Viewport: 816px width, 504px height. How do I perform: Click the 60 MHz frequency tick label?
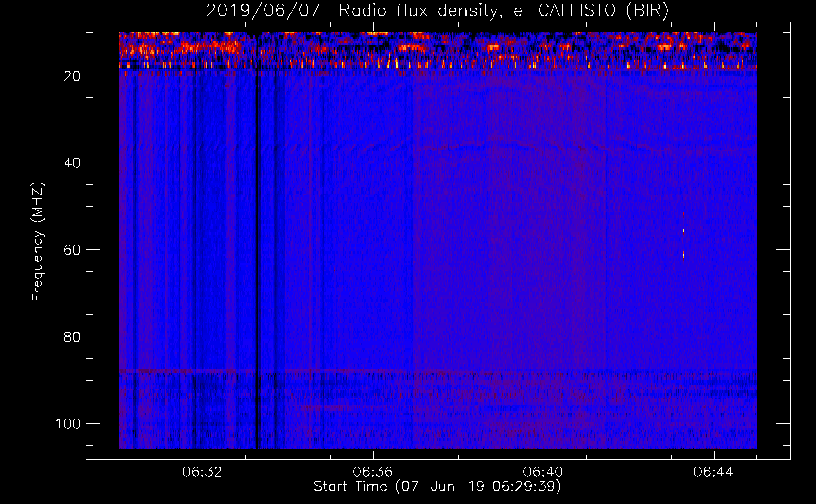(x=72, y=250)
